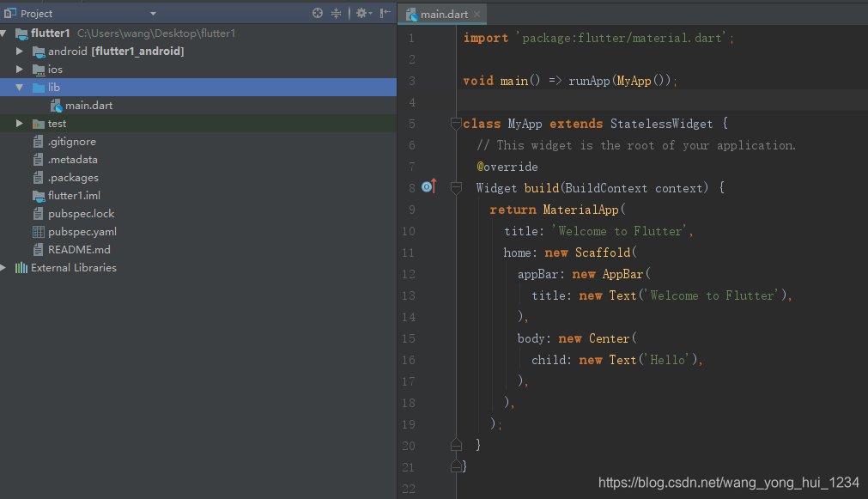Fold the MyApp class at line 5
Viewport: 868px width, 499px height.
456,124
